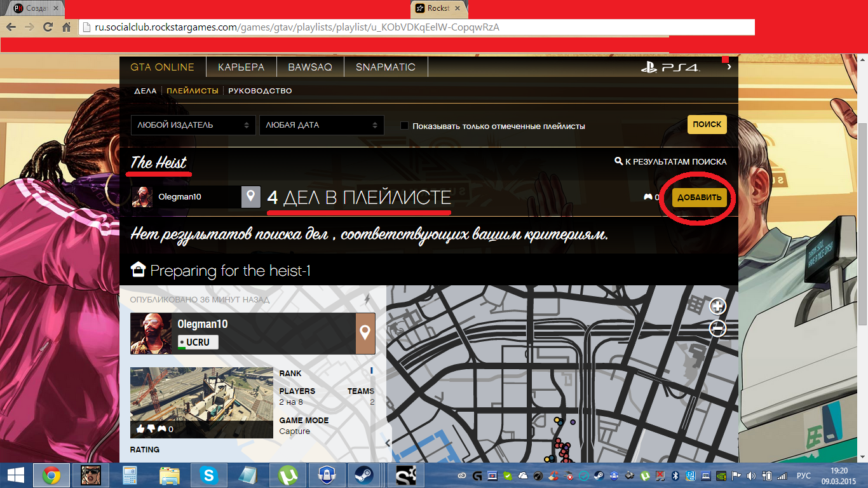868x488 pixels.
Task: Open the 'Любая дата' dropdown
Action: pyautogui.click(x=322, y=125)
